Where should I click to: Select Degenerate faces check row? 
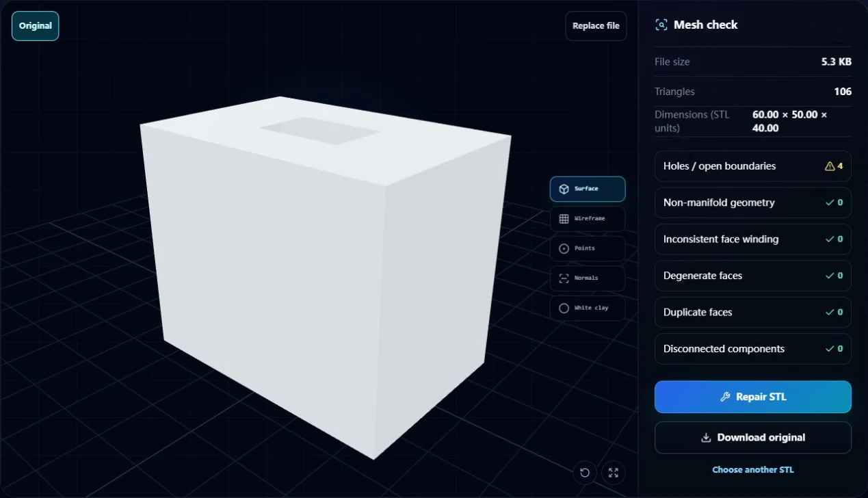pyautogui.click(x=753, y=276)
